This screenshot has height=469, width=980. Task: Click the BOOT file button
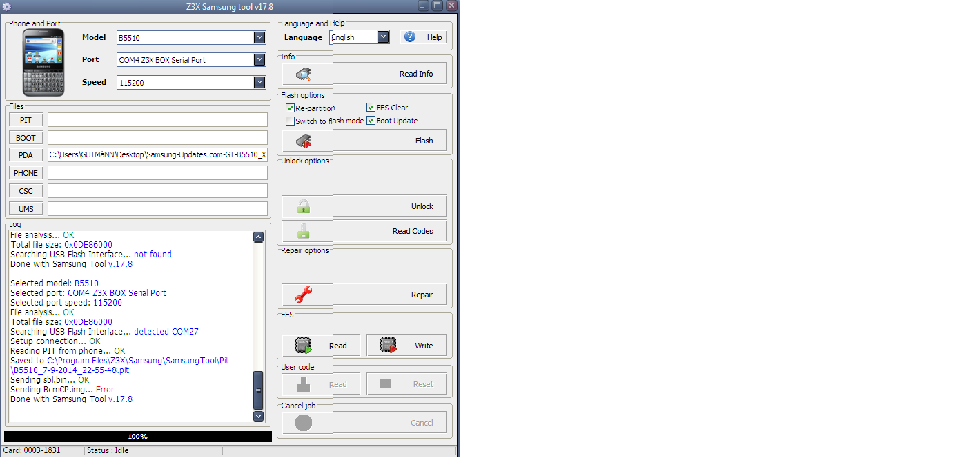point(26,138)
